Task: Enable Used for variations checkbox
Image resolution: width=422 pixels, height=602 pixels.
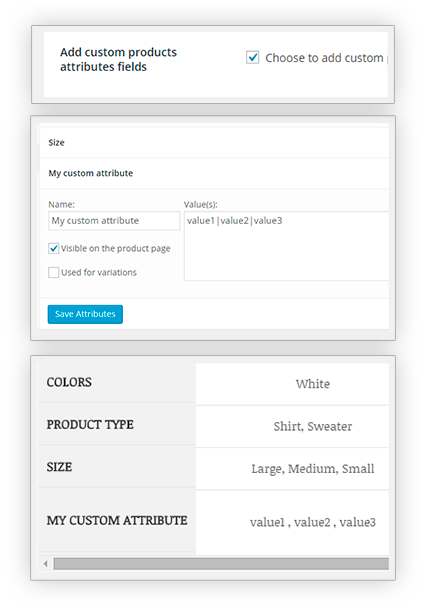Action: click(x=54, y=272)
